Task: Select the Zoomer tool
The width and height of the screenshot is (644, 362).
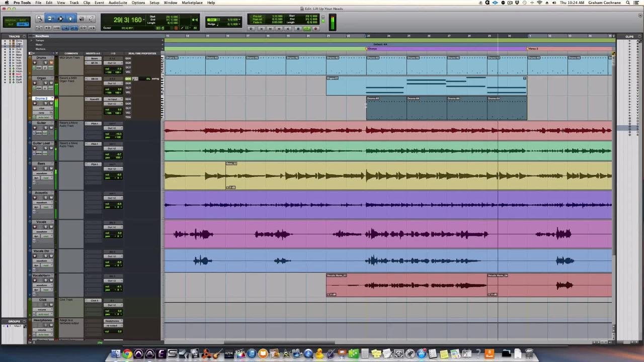Action: pyautogui.click(x=40, y=18)
